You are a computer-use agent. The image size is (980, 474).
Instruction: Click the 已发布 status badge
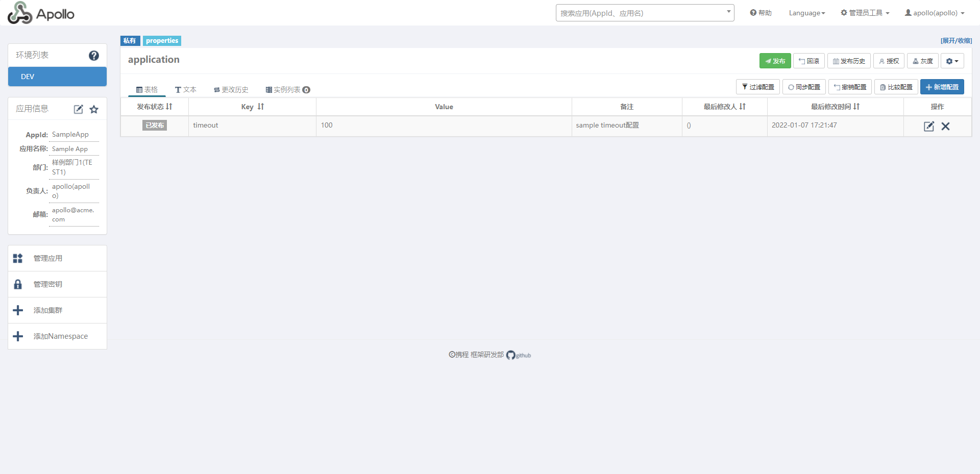(155, 126)
